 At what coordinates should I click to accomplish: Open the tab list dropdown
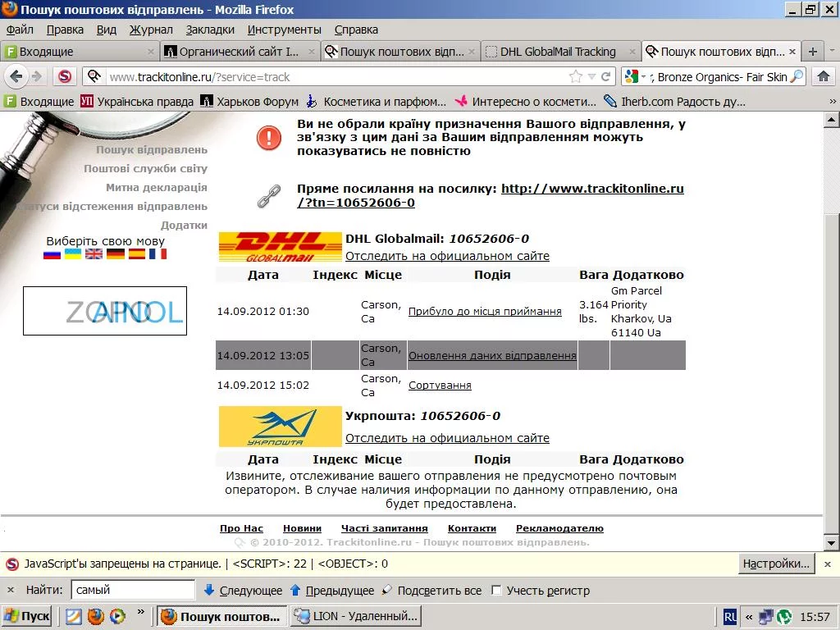[x=832, y=50]
